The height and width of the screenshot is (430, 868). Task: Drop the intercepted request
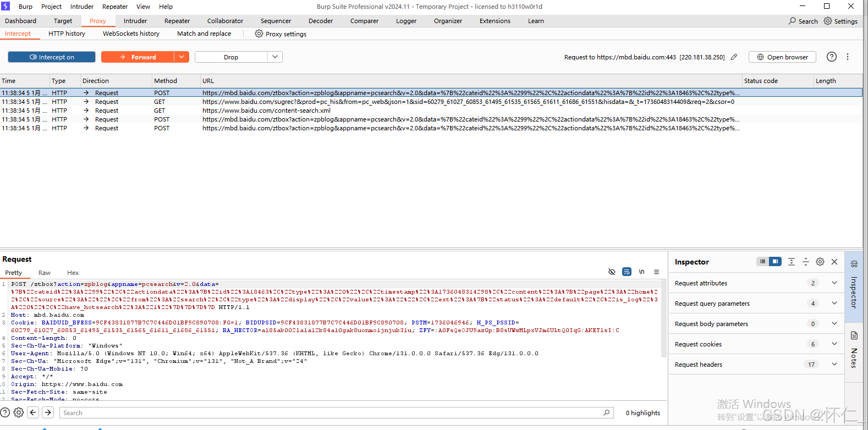pyautogui.click(x=231, y=57)
